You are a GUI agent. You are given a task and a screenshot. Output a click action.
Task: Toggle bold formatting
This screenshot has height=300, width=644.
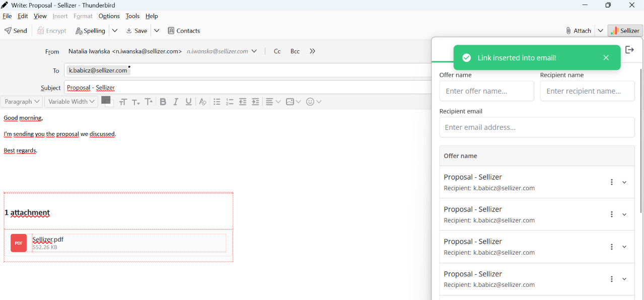(x=163, y=102)
